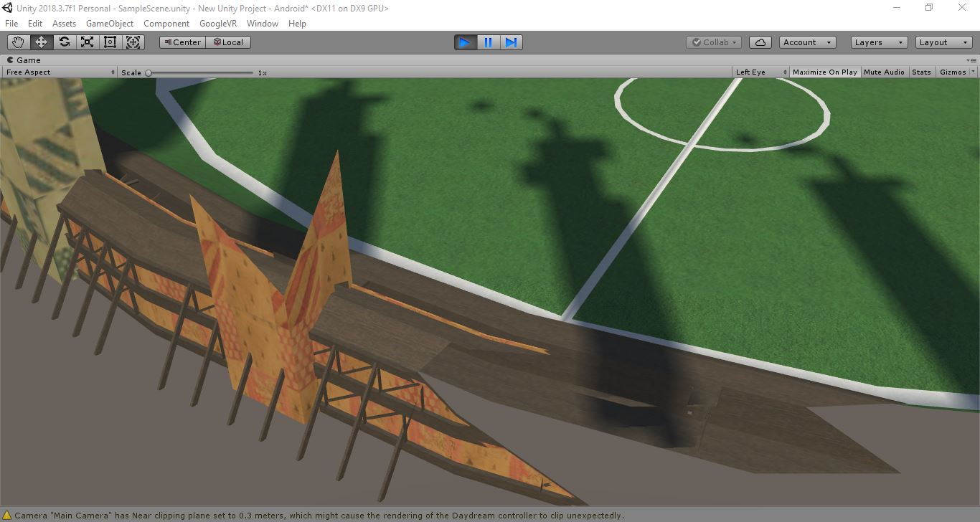Toggle Maximize On Play
The image size is (980, 522).
tap(824, 72)
